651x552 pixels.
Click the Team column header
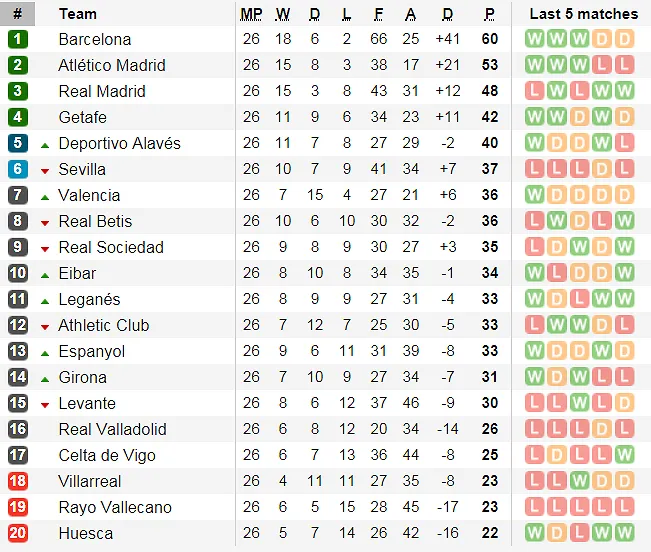pyautogui.click(x=78, y=14)
